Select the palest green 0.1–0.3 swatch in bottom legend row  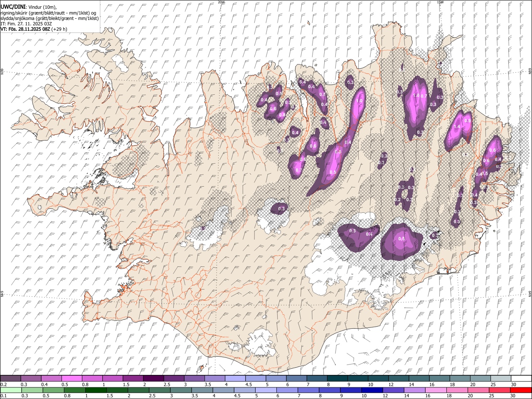(x=10, y=390)
